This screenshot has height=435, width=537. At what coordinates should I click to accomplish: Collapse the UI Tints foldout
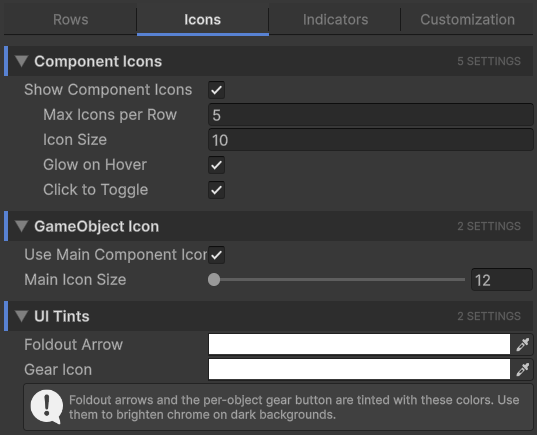click(22, 316)
